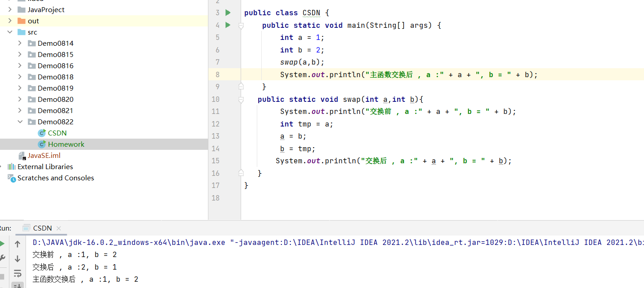Open the CSDN class file
Screen dimensions: 644x288
click(57, 133)
